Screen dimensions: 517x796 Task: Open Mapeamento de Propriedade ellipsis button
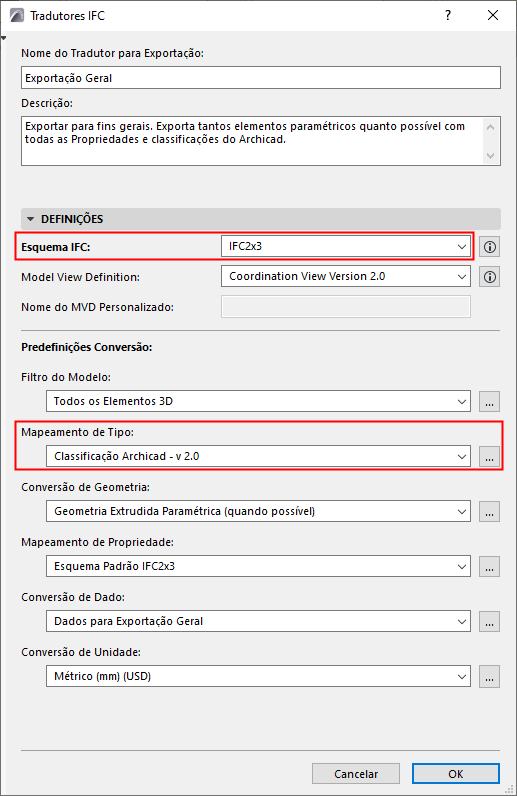490,567
